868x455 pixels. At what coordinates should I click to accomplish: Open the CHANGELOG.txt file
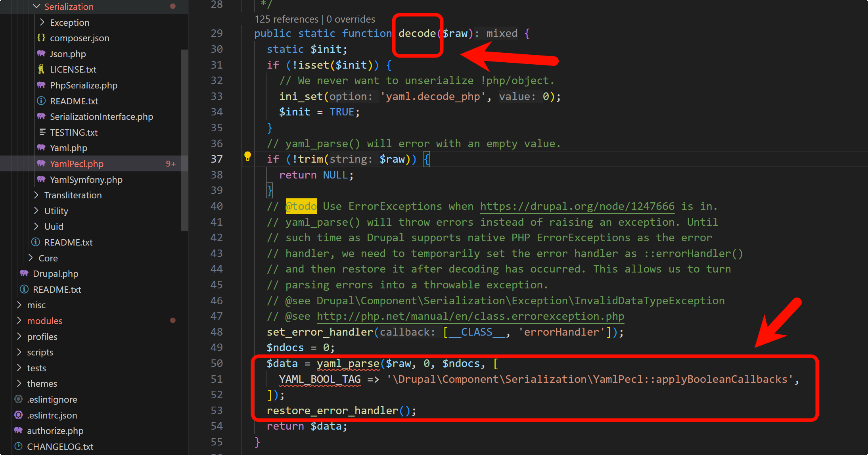coord(60,447)
